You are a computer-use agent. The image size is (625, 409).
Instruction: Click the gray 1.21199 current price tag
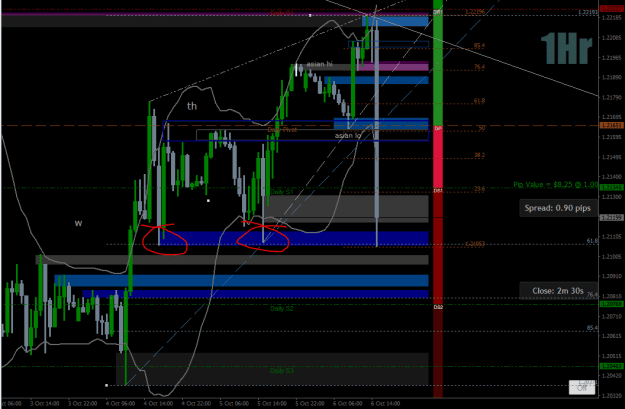pos(611,217)
